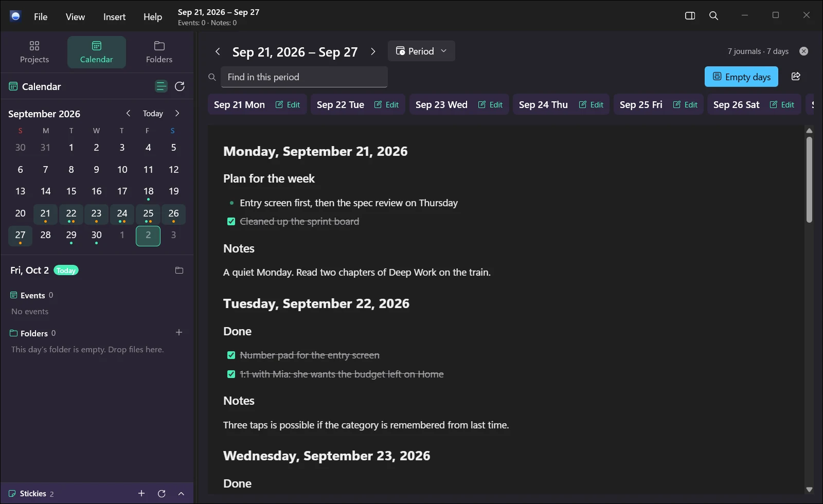The height and width of the screenshot is (504, 823).
Task: Open the Period dropdown
Action: click(x=421, y=51)
